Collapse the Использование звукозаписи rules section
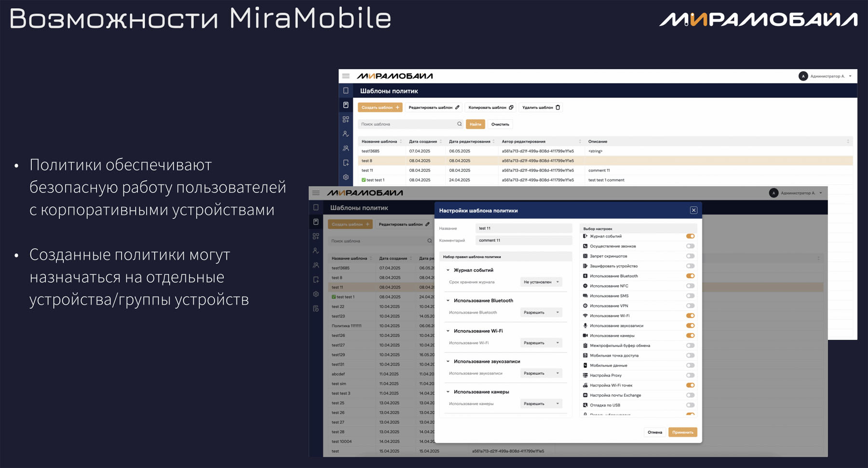This screenshot has height=468, width=868. pos(448,361)
